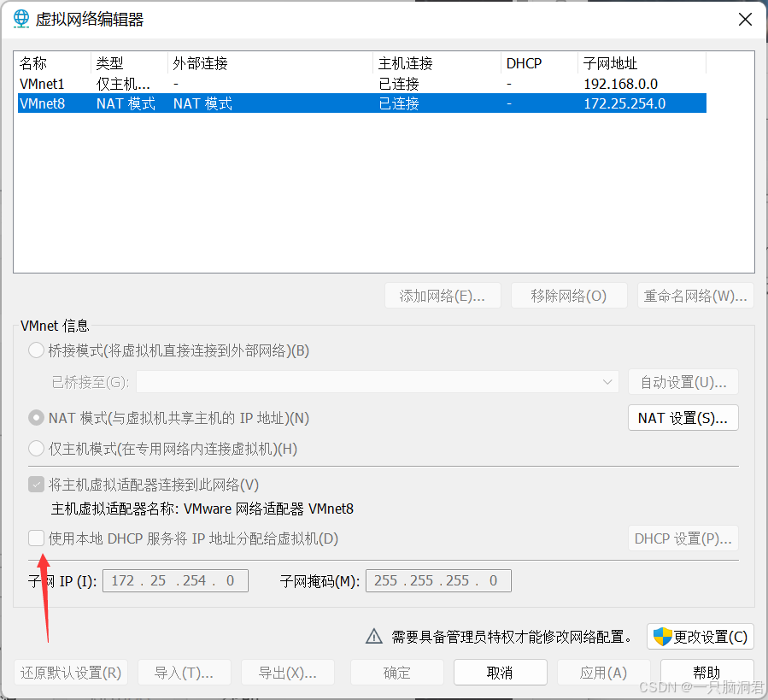Click 仅主机... type cell for VMnet1

point(123,85)
